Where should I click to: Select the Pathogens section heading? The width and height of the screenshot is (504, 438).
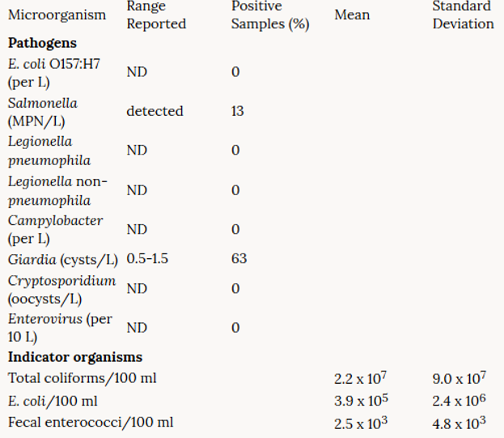point(42,42)
